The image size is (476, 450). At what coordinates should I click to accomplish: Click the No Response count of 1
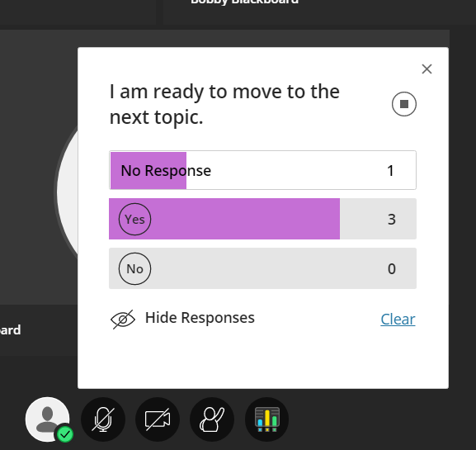click(391, 170)
